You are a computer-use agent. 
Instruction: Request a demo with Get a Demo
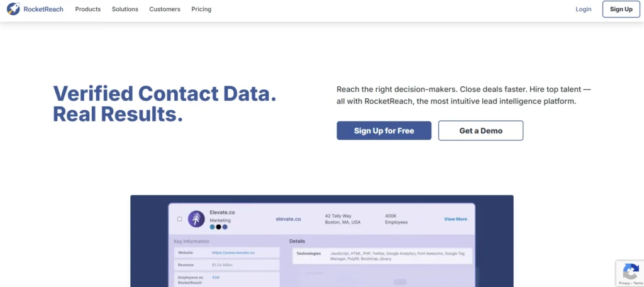(x=480, y=130)
